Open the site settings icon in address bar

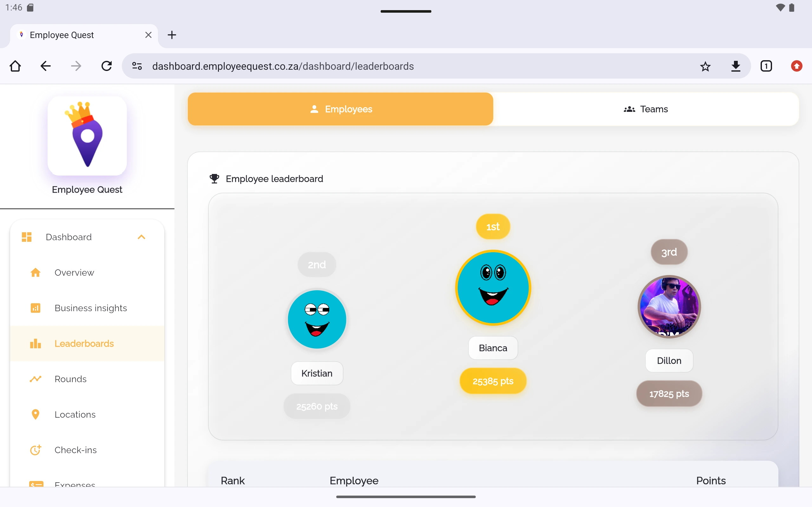coord(137,66)
